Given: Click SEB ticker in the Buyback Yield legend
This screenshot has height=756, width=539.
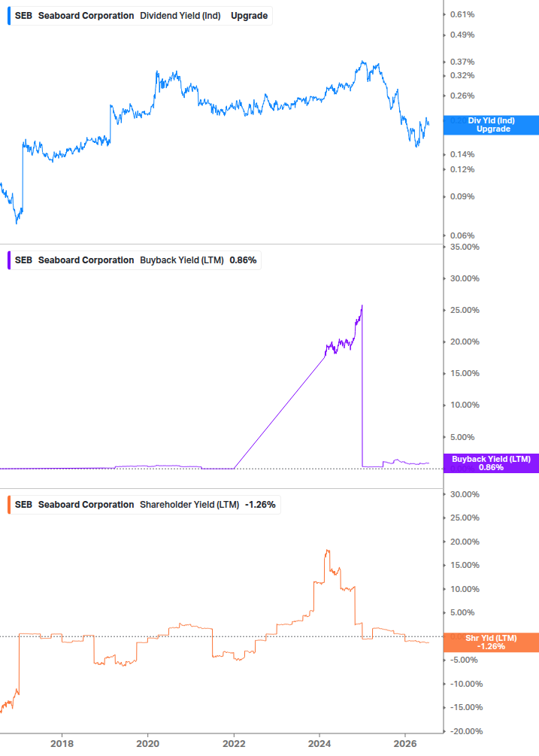Looking at the screenshot, I should click(23, 260).
